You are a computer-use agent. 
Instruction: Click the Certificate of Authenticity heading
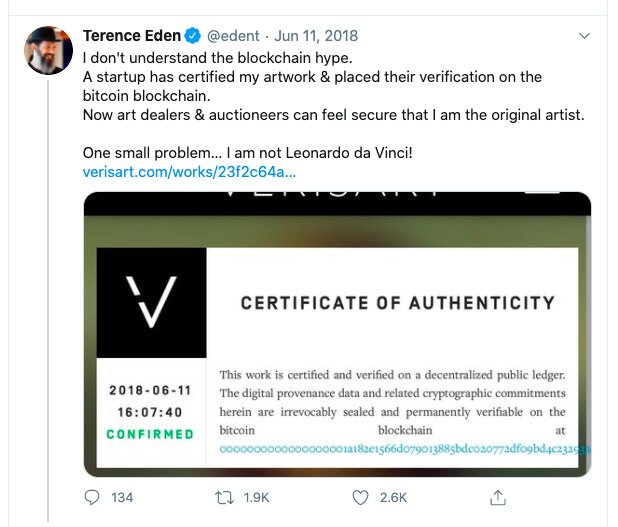pyautogui.click(x=398, y=303)
